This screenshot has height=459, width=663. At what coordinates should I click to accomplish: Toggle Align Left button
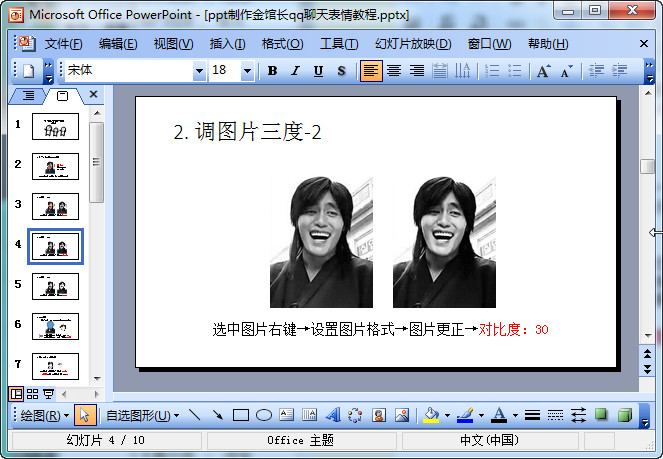coord(371,71)
